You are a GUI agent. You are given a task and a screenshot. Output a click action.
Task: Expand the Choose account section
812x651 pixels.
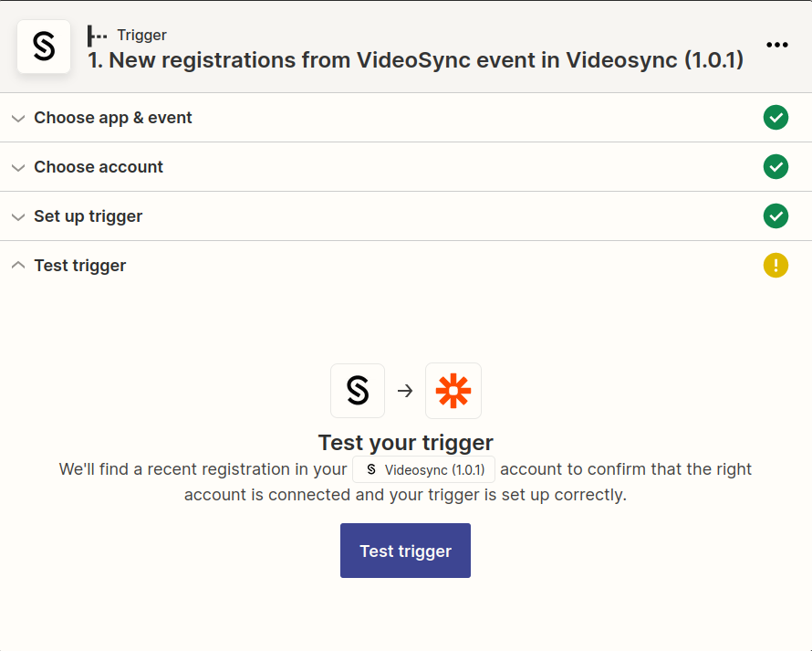pos(99,167)
